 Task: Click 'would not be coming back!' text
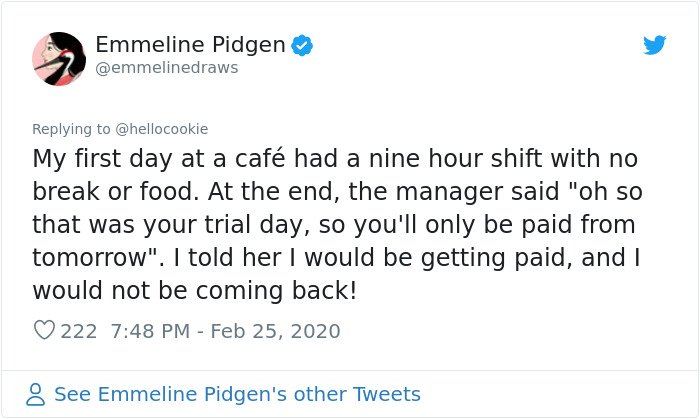(195, 290)
